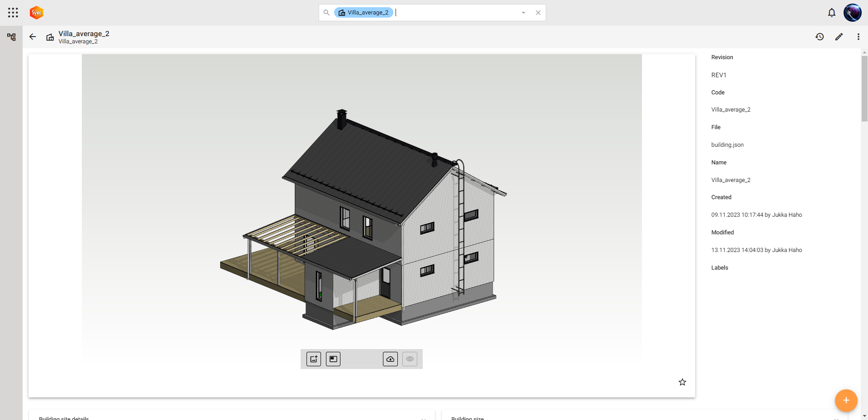Click the pencil edit icon
The width and height of the screenshot is (868, 420).
[839, 37]
